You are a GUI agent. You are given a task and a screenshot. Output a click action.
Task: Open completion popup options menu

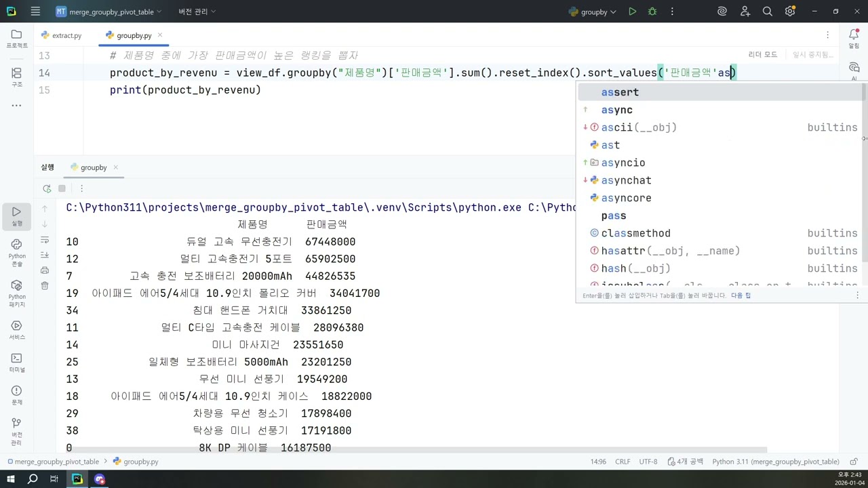[857, 296]
